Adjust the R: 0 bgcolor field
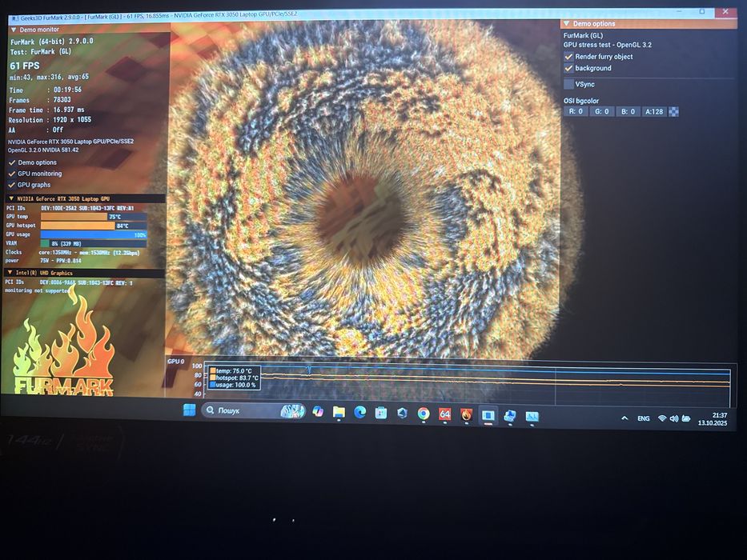747x560 pixels. tap(576, 111)
